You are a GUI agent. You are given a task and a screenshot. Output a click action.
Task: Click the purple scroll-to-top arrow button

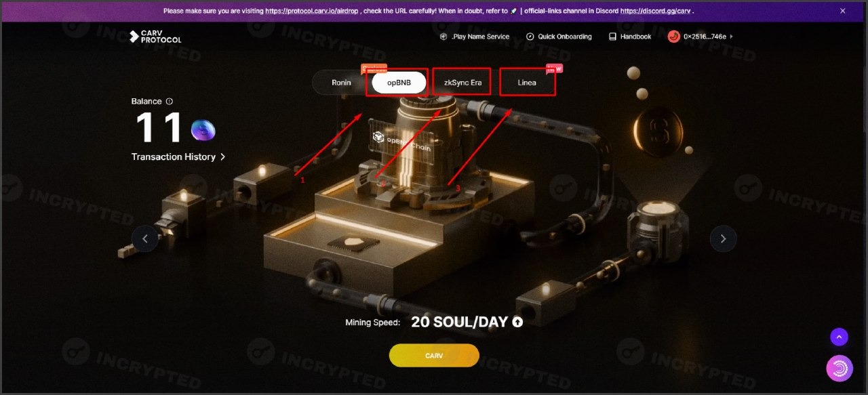pyautogui.click(x=840, y=337)
